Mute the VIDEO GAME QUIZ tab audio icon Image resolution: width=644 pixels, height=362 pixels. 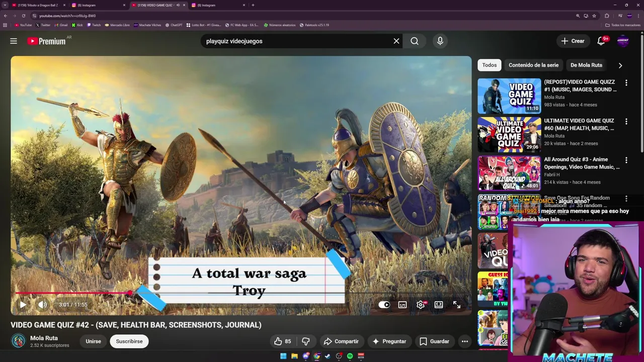click(x=178, y=5)
